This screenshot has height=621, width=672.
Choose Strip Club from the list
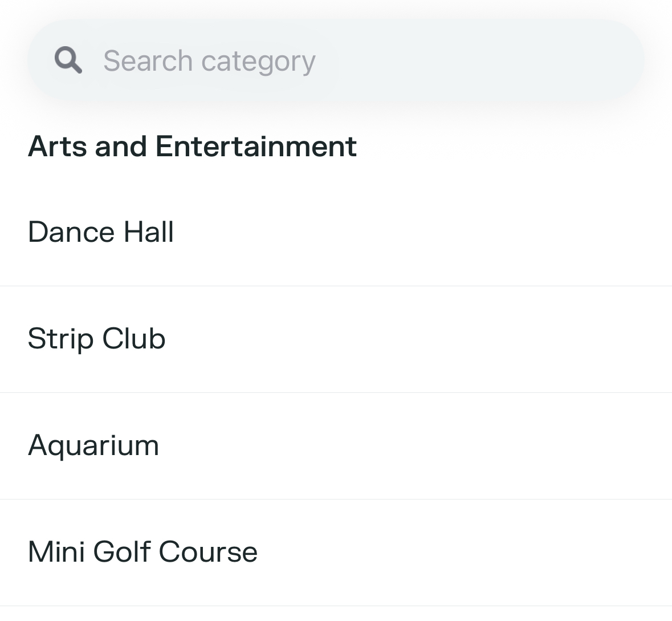pos(97,339)
